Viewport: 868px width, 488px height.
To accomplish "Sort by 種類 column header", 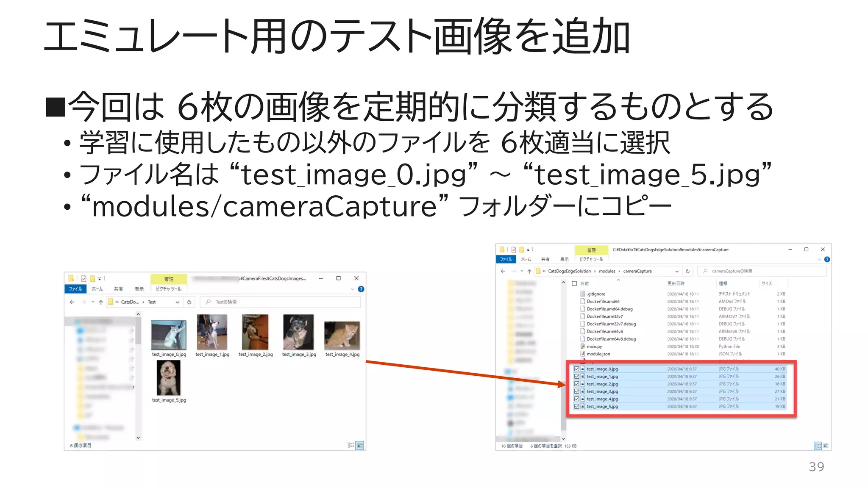I will (723, 283).
